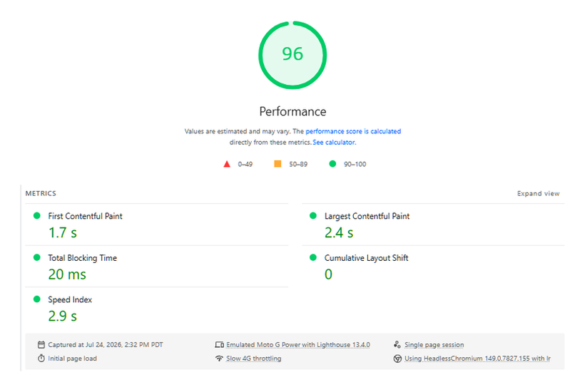Click the green status dot beside Cumulative Layout Shift
585x392 pixels.
click(x=313, y=257)
